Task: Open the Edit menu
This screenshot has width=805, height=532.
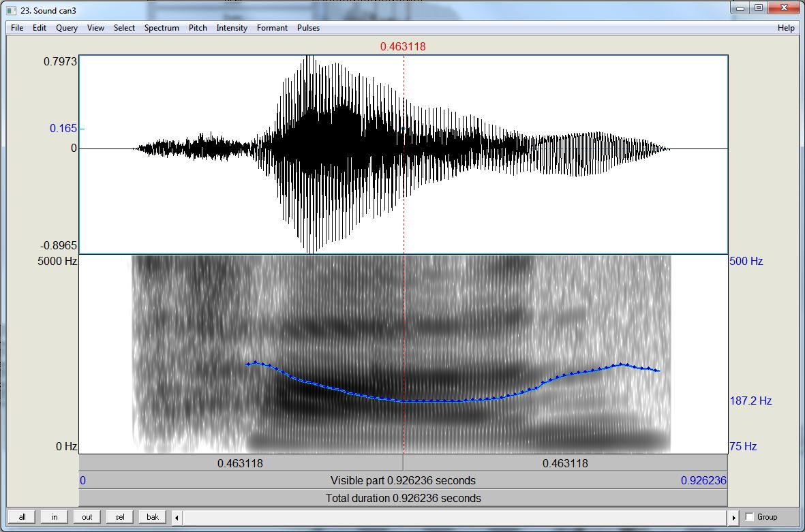Action: (40, 28)
